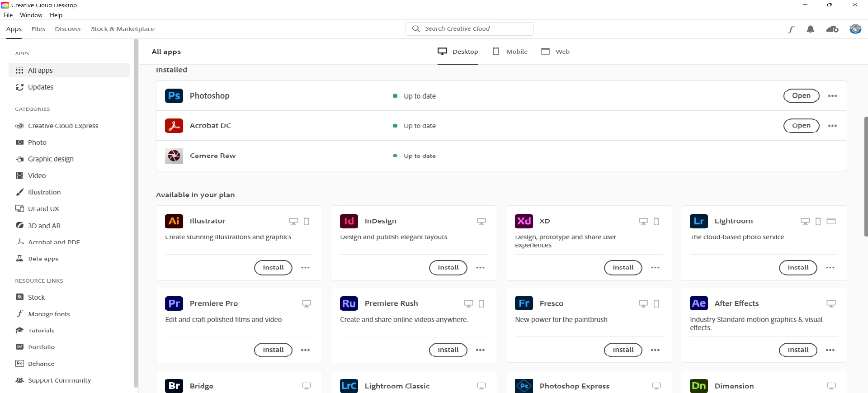Image resolution: width=868 pixels, height=393 pixels.
Task: Open the cloud sync status icon
Action: coord(832,29)
